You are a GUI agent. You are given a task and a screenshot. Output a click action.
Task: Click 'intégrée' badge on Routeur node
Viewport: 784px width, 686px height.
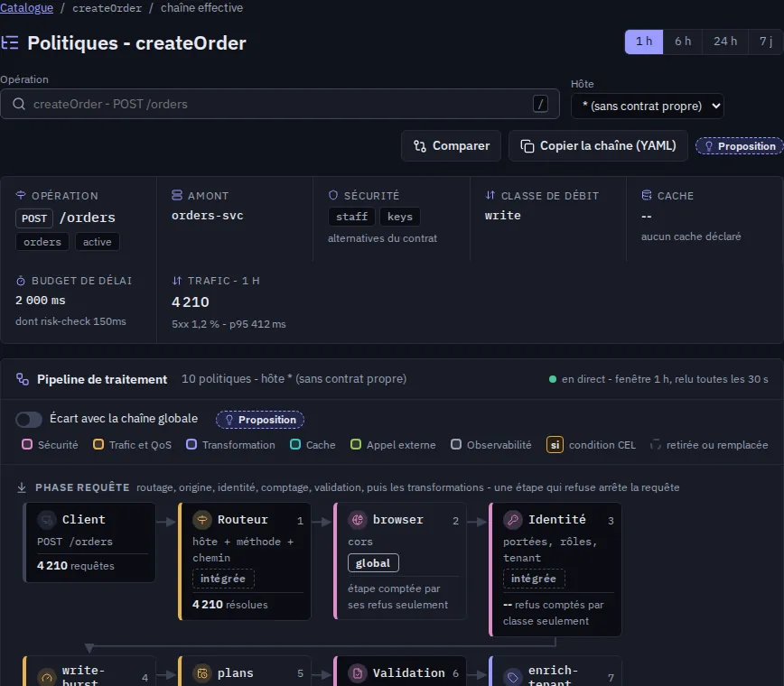click(x=223, y=579)
